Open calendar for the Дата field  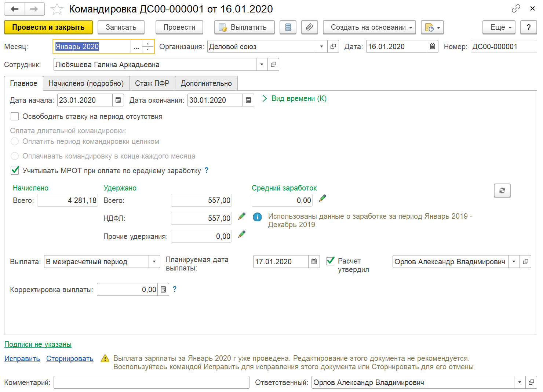tap(433, 47)
